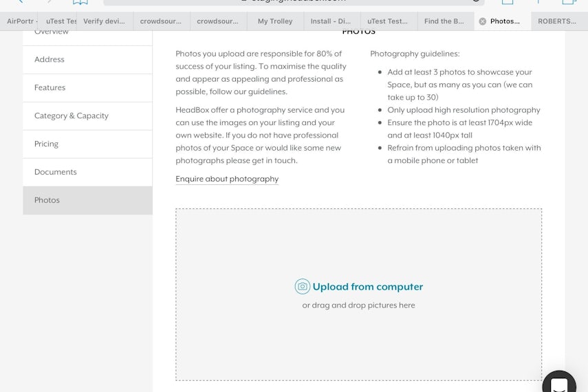
Task: Open Enquire about photography link
Action: pos(227,179)
